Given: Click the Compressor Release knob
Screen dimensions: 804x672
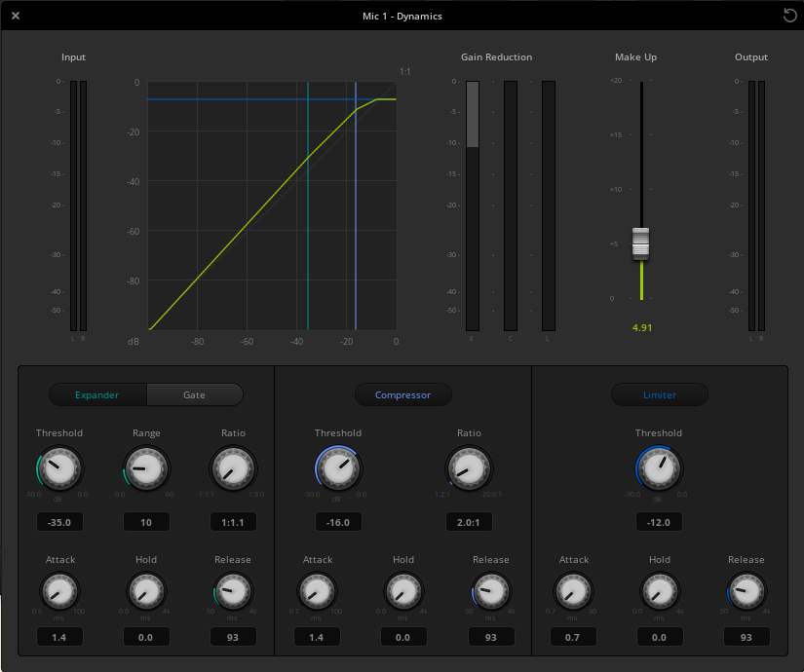Looking at the screenshot, I should click(491, 591).
